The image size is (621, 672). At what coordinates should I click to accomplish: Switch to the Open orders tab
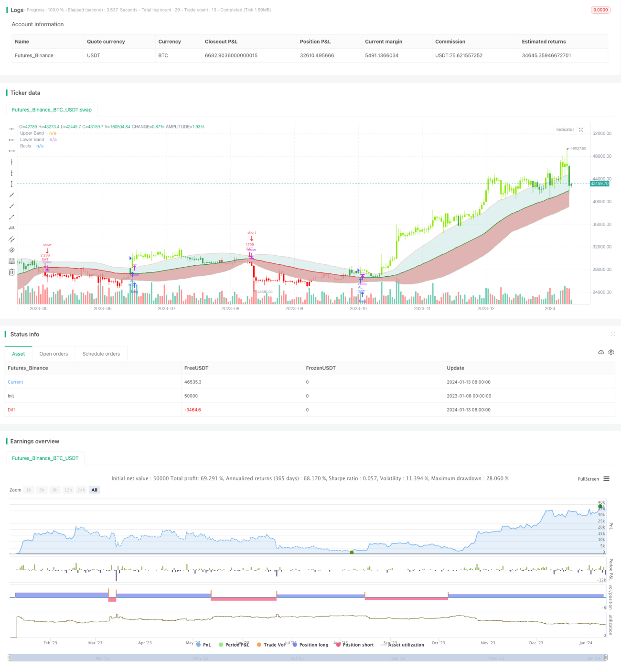coord(54,354)
